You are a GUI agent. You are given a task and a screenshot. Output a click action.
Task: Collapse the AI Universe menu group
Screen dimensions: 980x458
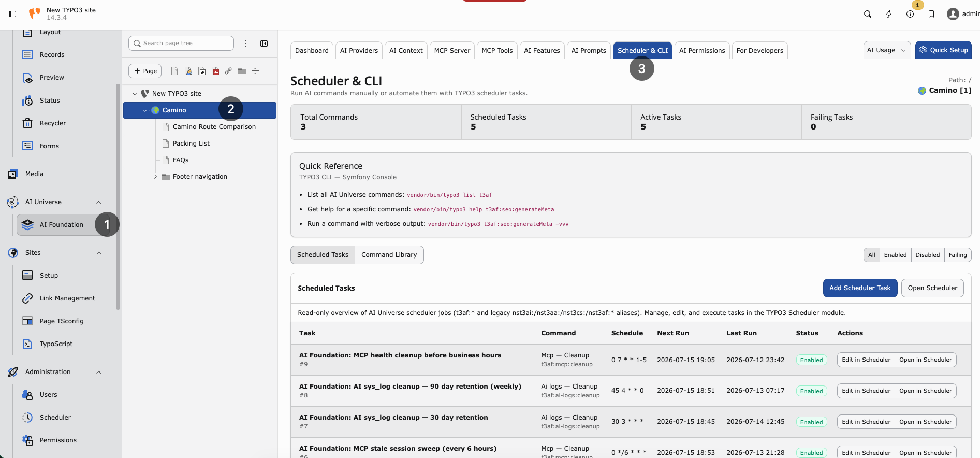click(99, 202)
